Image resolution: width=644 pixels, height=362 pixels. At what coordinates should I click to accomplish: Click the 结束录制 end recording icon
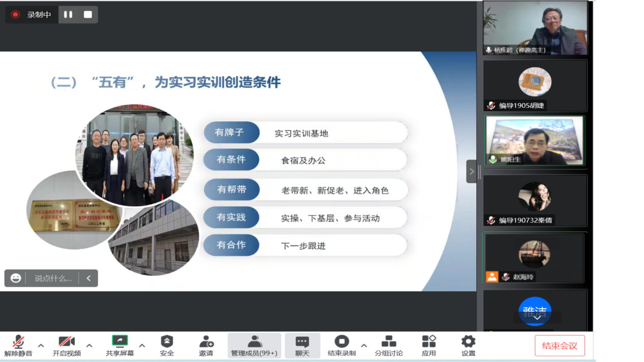click(342, 345)
